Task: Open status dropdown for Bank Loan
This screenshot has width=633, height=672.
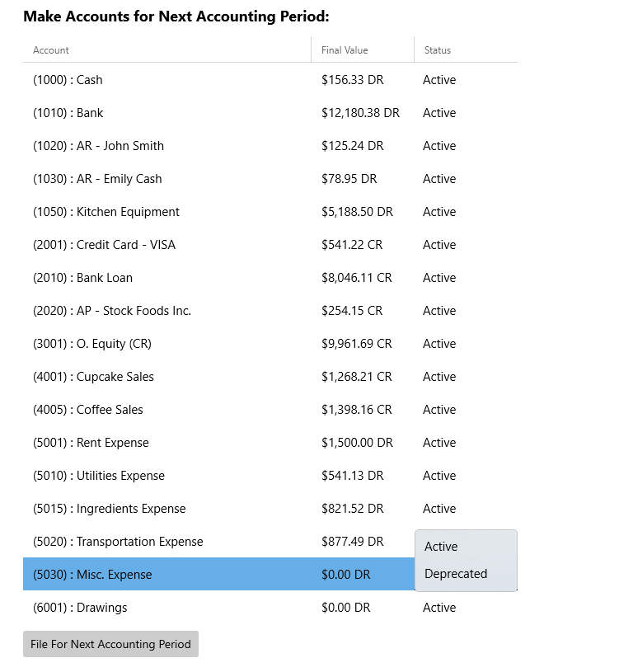Action: pyautogui.click(x=466, y=278)
